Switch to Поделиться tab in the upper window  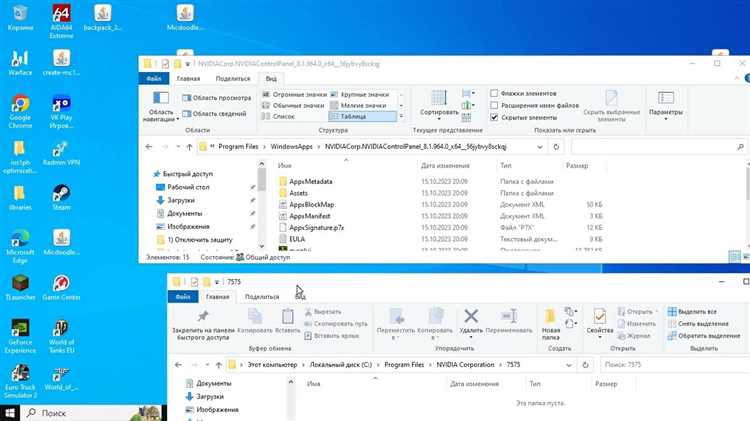233,78
